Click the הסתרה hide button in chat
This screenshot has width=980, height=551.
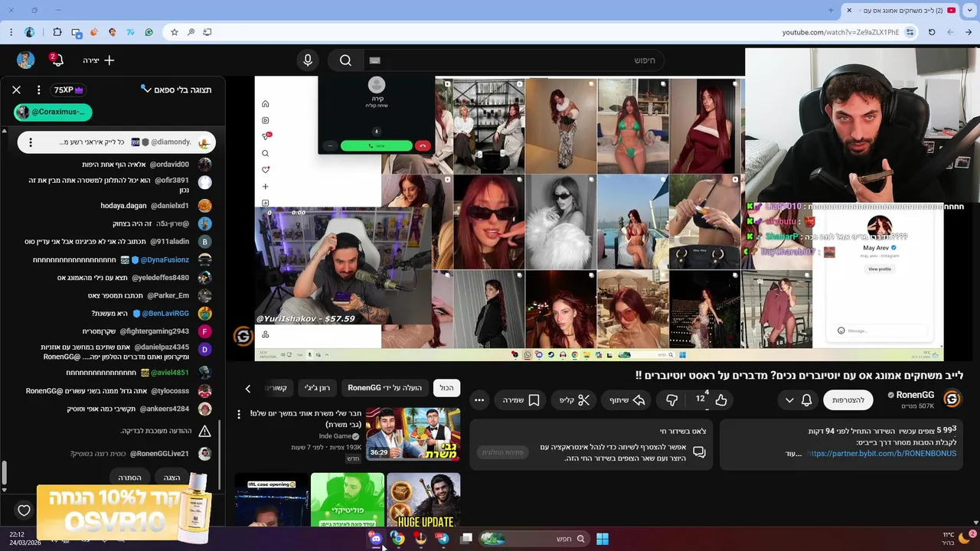click(x=129, y=478)
